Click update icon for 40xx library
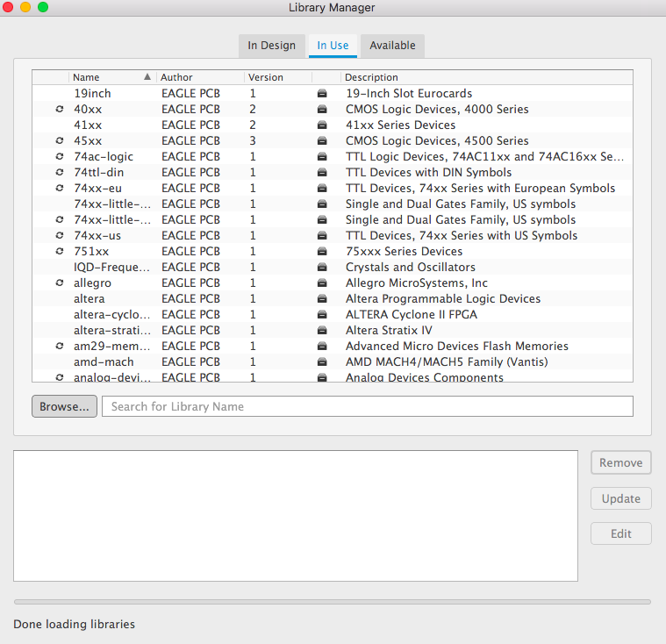This screenshot has height=644, width=666. [60, 109]
